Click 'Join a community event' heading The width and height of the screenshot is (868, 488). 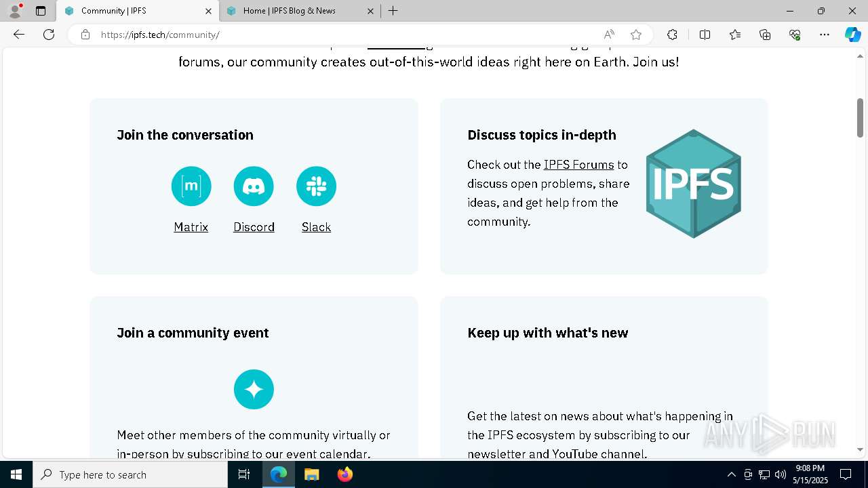pos(193,333)
